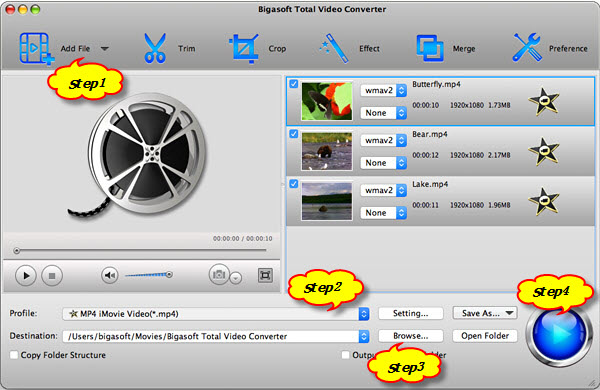Adjust the volume slider
The height and width of the screenshot is (390, 600).
coord(149,274)
